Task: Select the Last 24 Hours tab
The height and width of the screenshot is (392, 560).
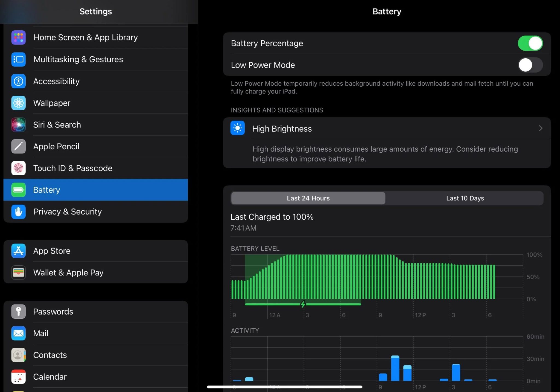Action: tap(308, 198)
